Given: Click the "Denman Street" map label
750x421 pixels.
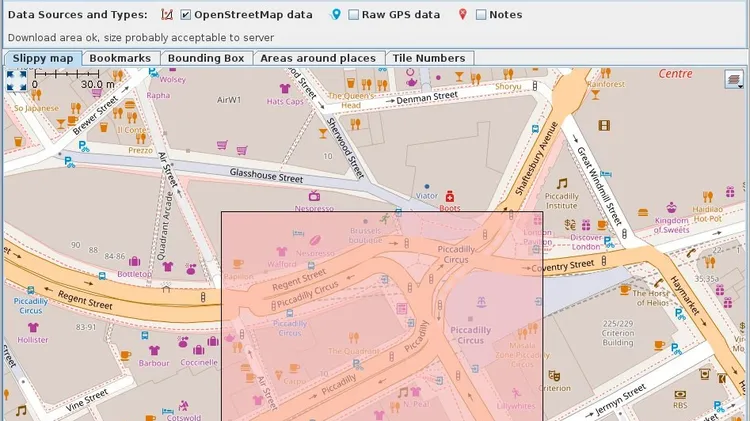Looking at the screenshot, I should (427, 98).
